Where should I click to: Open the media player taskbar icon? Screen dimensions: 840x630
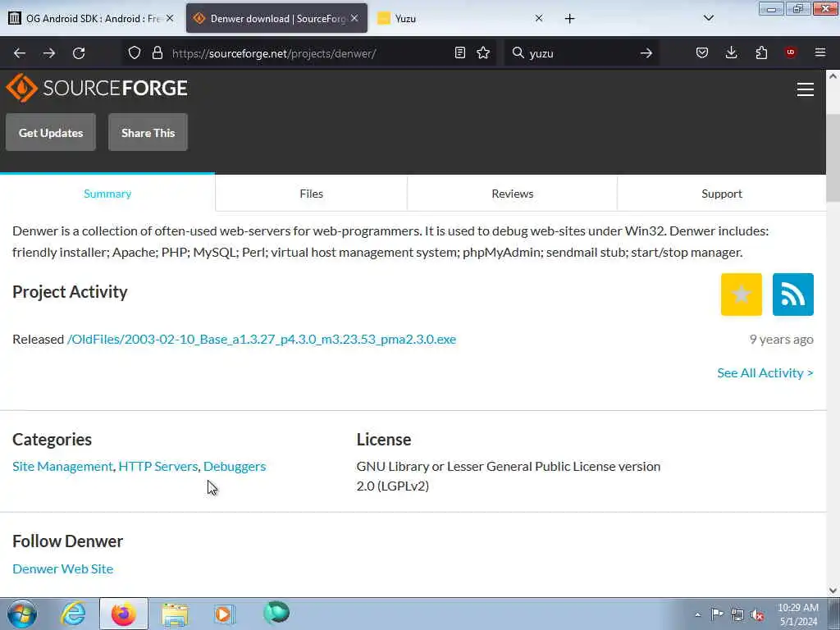pos(225,614)
